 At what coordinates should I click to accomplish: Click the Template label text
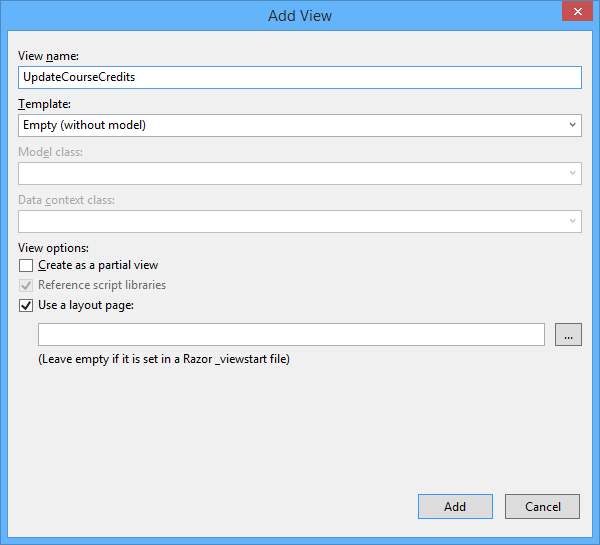coord(44,104)
